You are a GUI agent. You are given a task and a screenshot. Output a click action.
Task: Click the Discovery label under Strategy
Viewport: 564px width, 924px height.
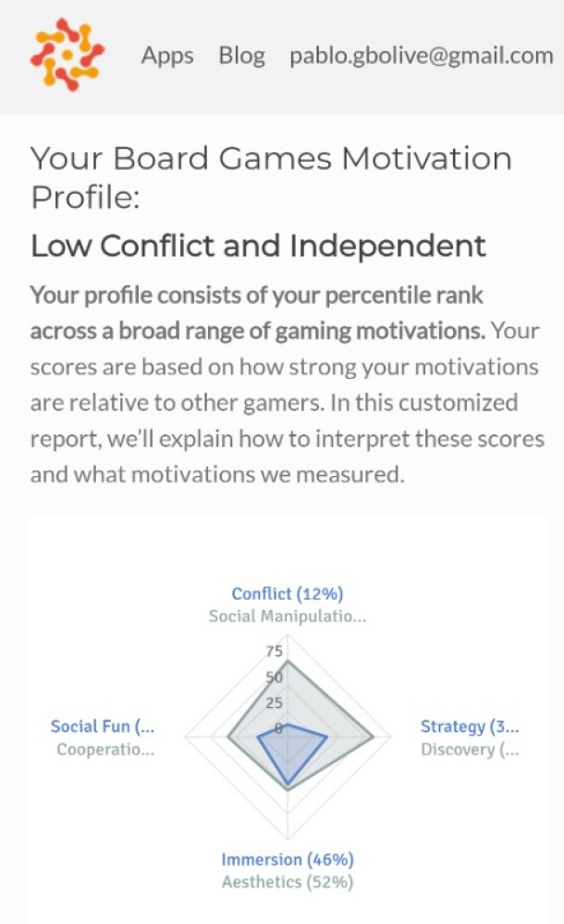point(470,749)
